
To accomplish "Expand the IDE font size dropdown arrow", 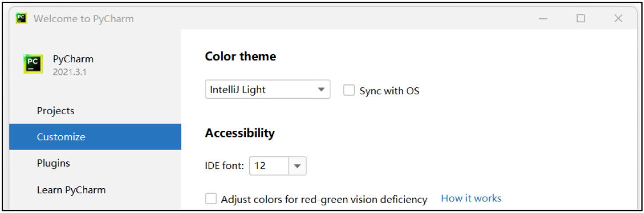I will [298, 166].
